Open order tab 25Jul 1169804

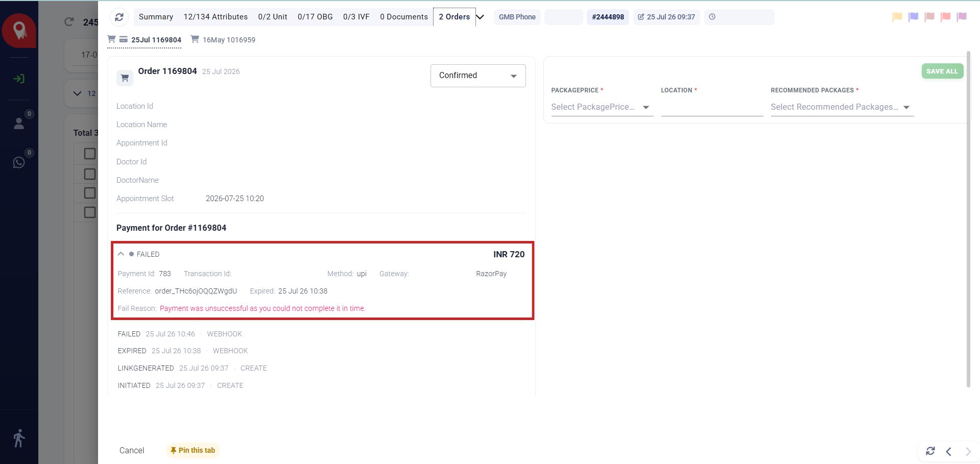click(145, 40)
